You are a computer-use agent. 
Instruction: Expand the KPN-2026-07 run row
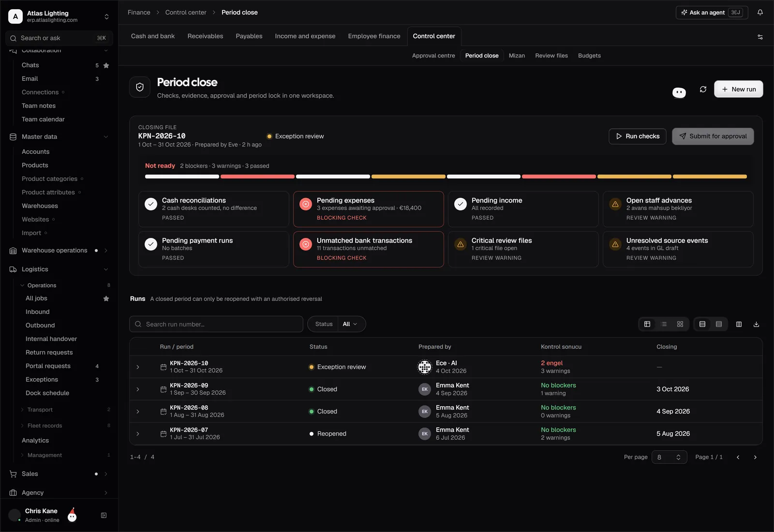pyautogui.click(x=138, y=434)
